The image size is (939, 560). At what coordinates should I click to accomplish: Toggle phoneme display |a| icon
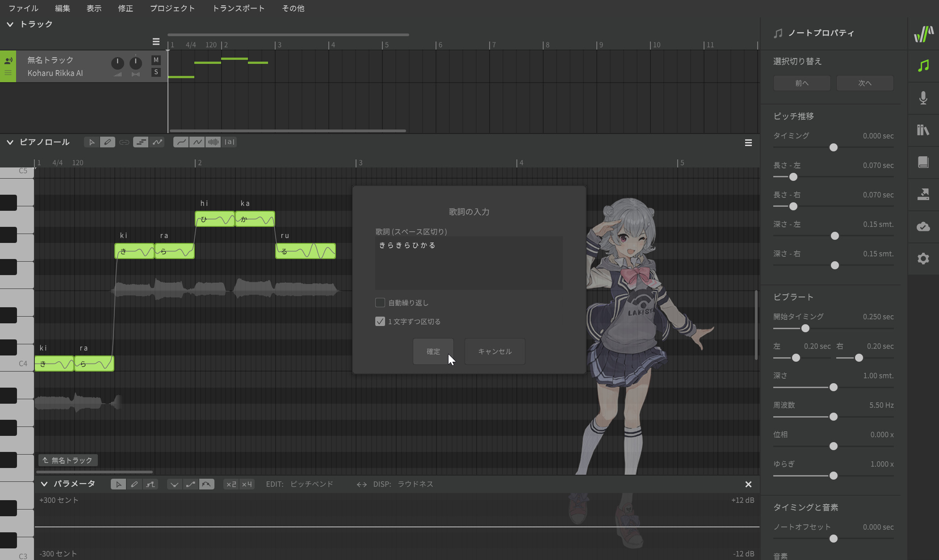(230, 142)
